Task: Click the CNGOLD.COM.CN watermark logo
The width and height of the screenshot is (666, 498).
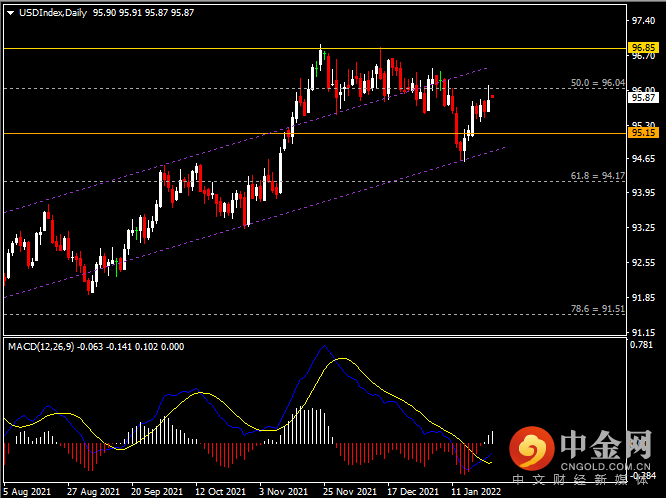Action: [x=580, y=456]
